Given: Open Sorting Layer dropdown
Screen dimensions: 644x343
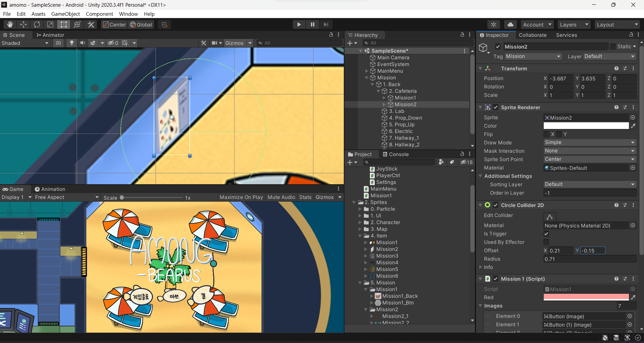Looking at the screenshot, I should [590, 184].
